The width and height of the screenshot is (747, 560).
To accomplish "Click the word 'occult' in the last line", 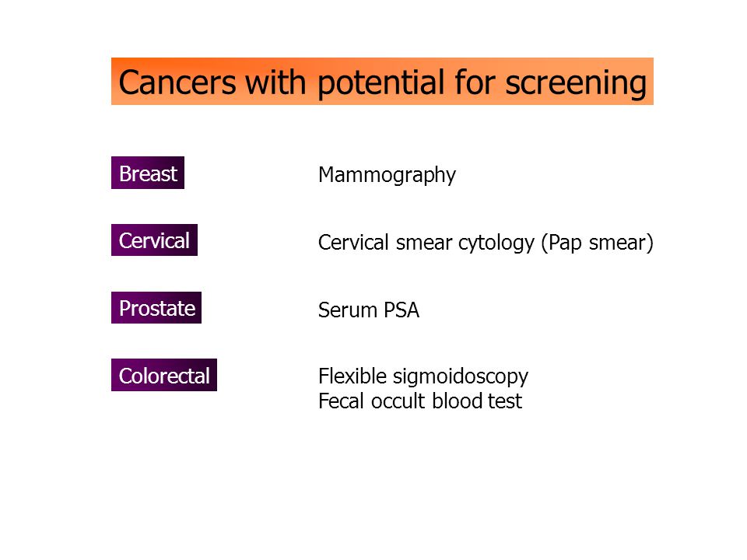I will (398, 401).
